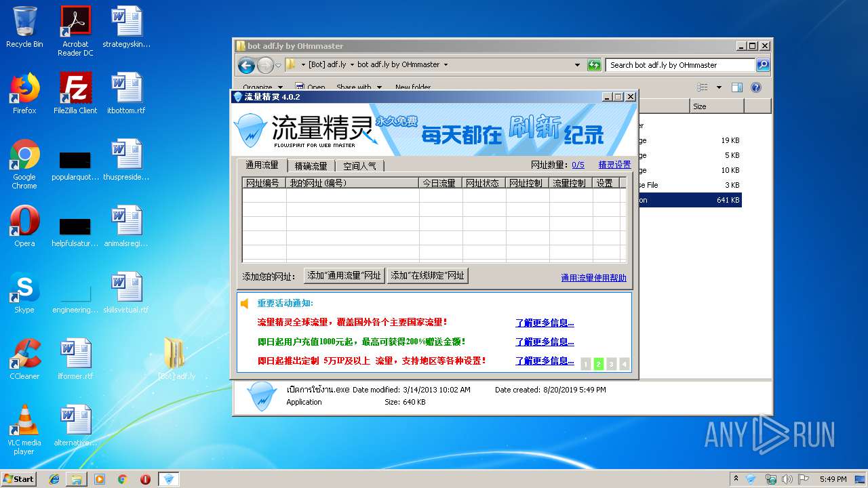Screen dimensions: 868x488
Task: Click FlowSpirit taskbar button
Action: 169,479
